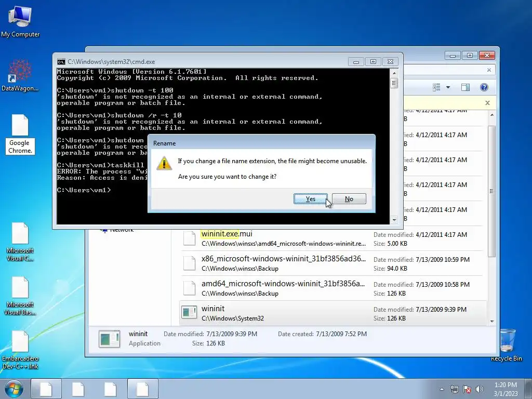Open the Recycle Bin

point(506,345)
